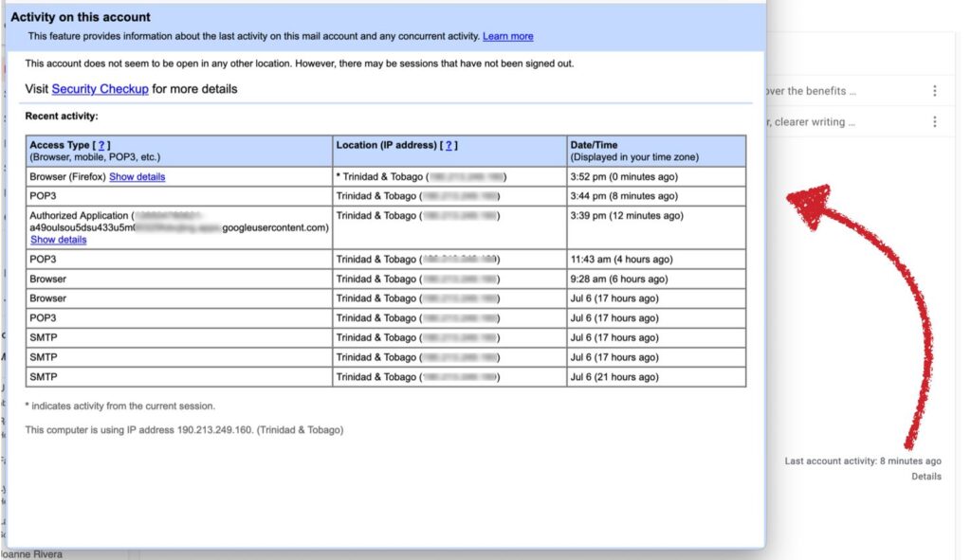Click the Date/Time column header

point(593,145)
